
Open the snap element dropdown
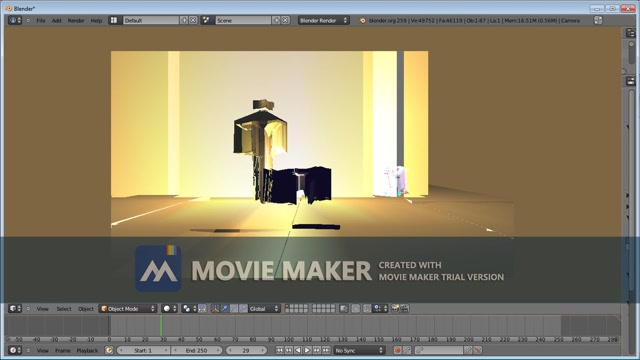pyautogui.click(x=380, y=309)
